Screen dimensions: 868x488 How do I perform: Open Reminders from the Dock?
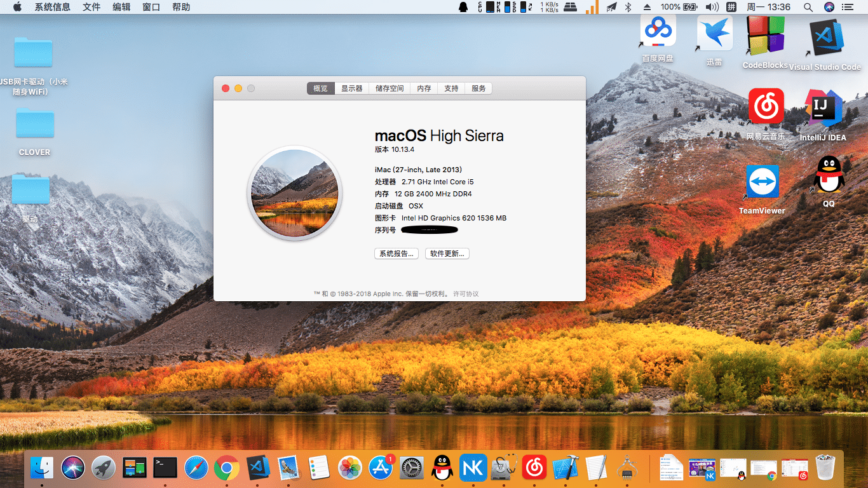(319, 468)
